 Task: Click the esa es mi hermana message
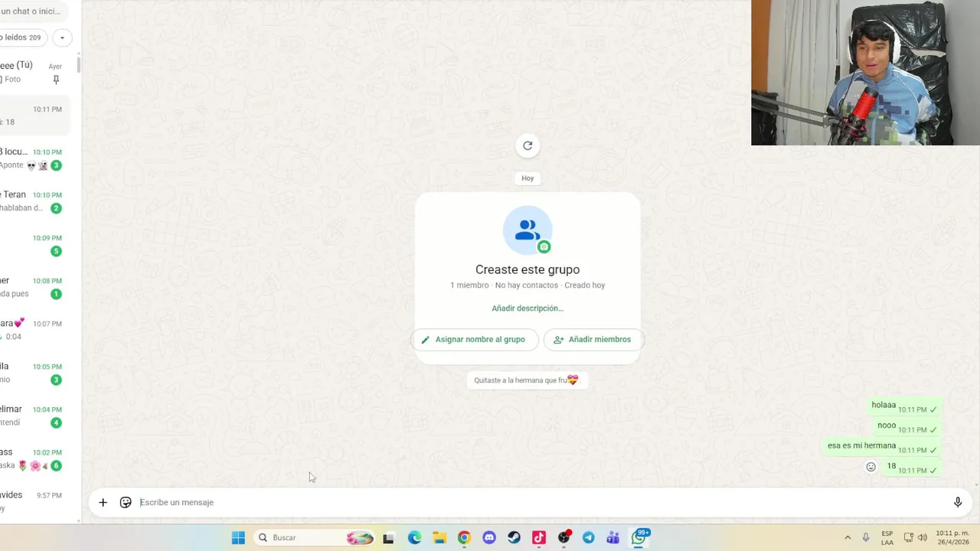[882, 447]
